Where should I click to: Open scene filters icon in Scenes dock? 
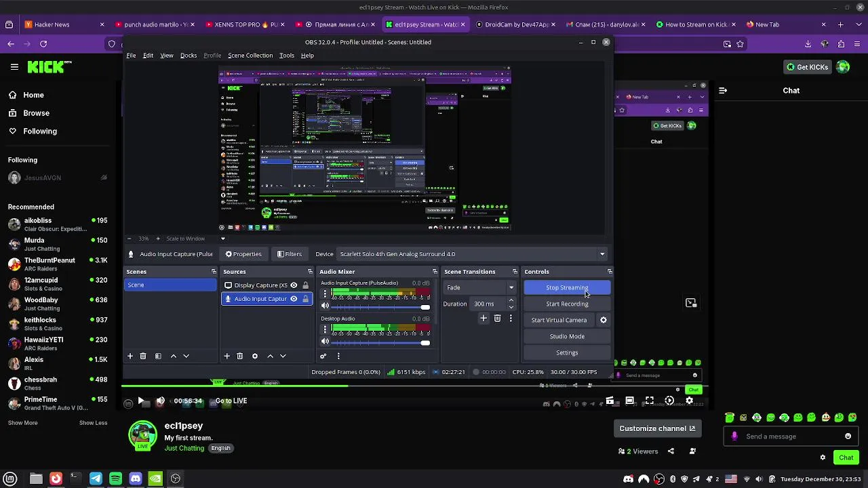pos(158,356)
